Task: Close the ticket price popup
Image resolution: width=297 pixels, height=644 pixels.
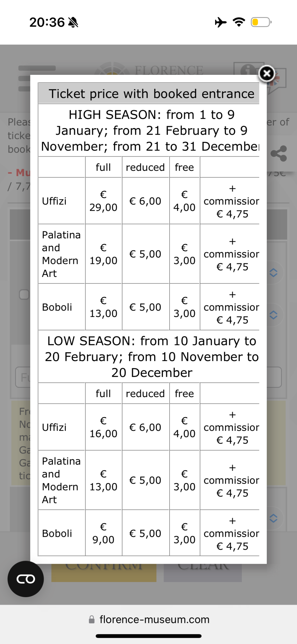Action: (266, 74)
